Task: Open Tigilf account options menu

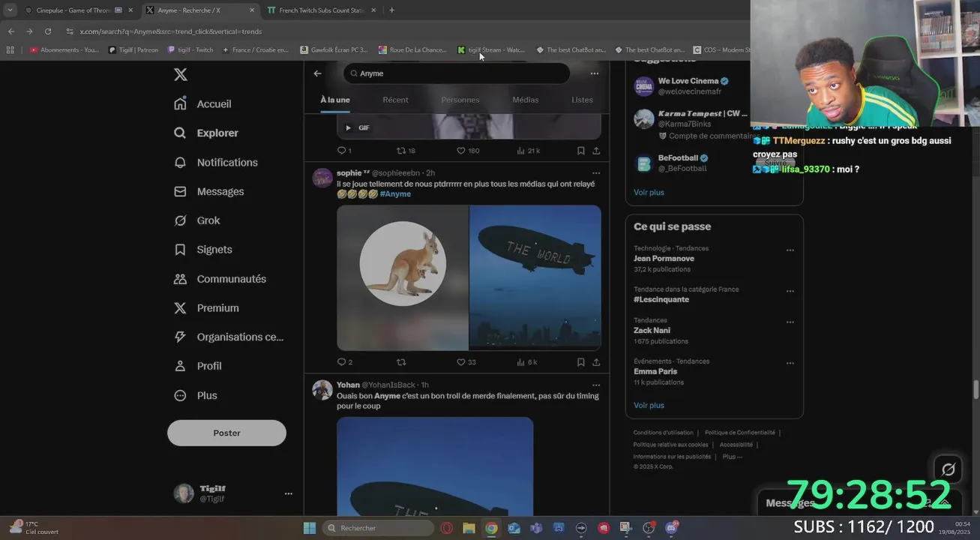Action: 288,493
